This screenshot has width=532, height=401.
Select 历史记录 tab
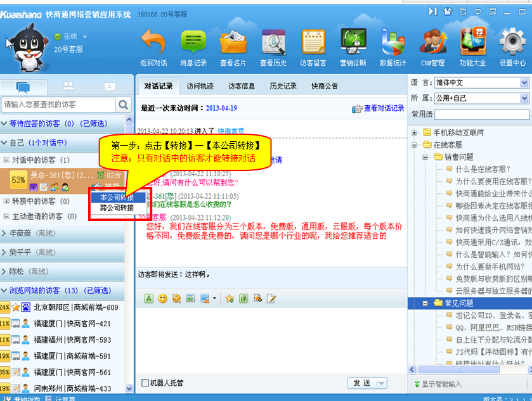pyautogui.click(x=283, y=86)
